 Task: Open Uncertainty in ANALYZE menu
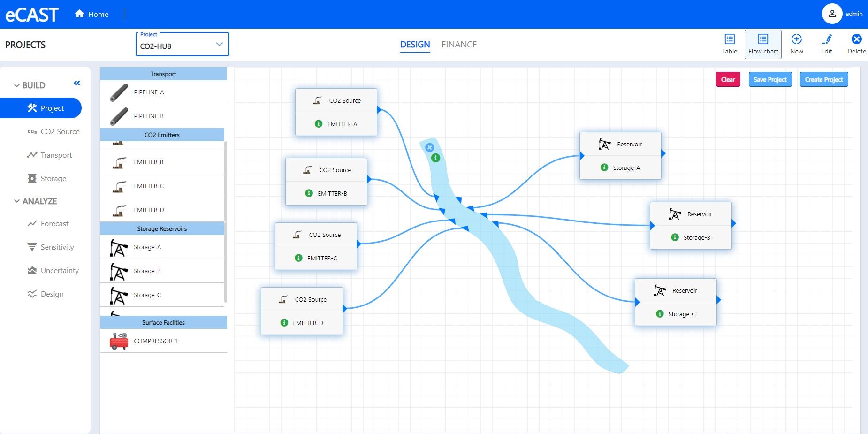53,271
